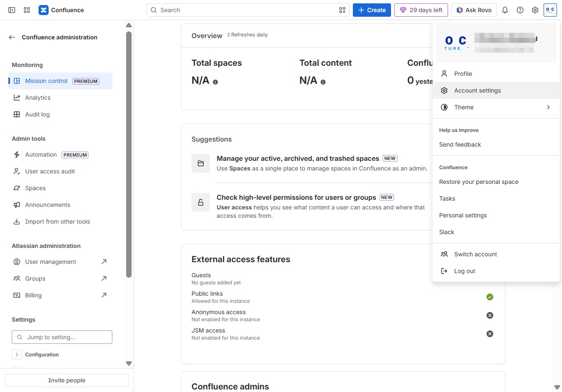Screen dimensions: 562x392
Task: Open Tasks from the account menu
Action: (x=496, y=199)
